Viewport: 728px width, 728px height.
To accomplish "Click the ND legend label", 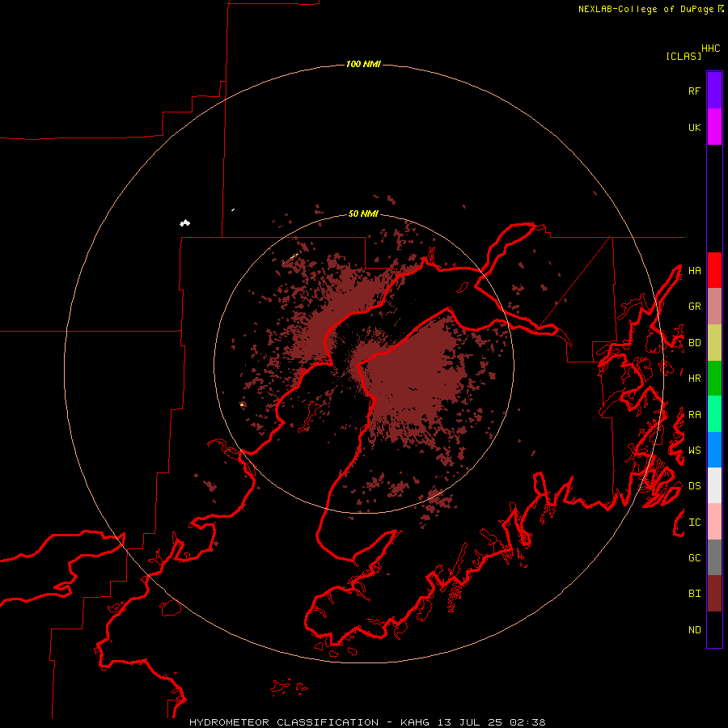I will (x=694, y=630).
